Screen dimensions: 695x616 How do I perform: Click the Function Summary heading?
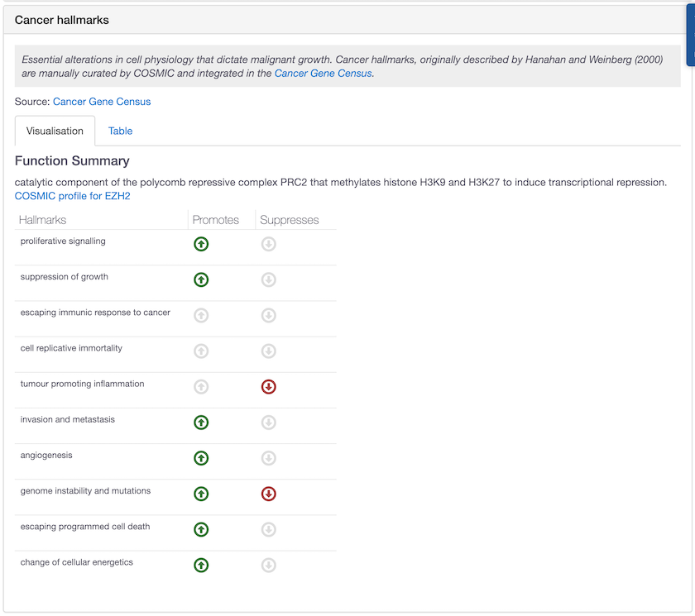click(72, 160)
